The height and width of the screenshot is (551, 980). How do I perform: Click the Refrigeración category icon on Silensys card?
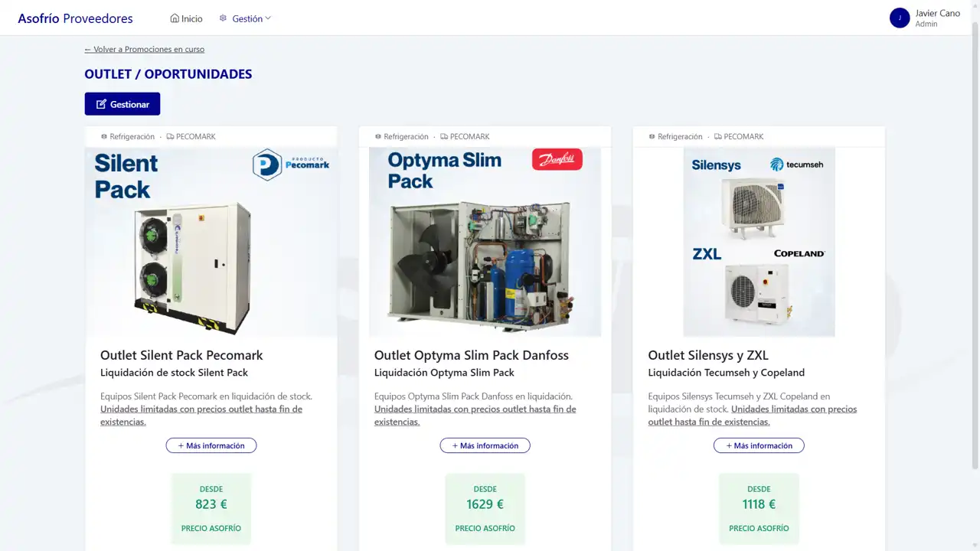coord(652,136)
